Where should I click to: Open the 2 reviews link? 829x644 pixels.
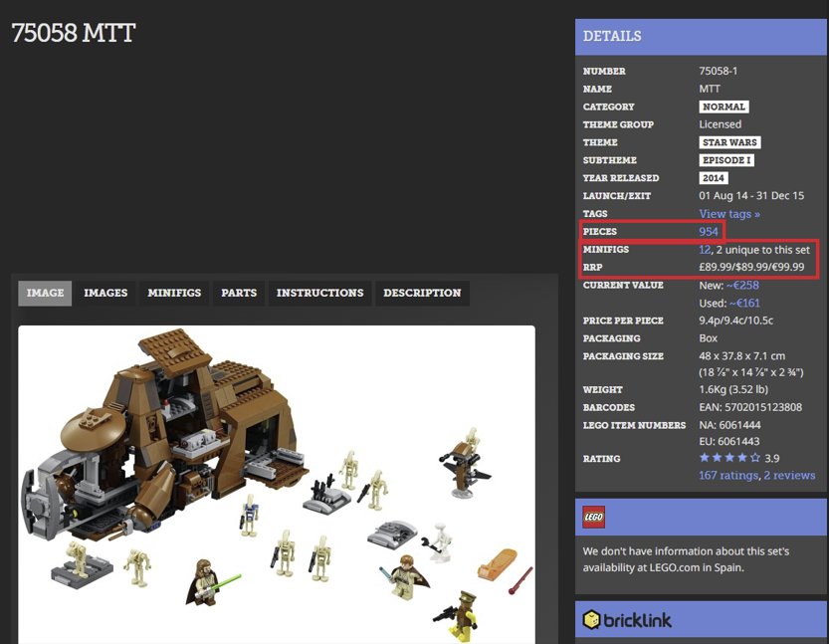(x=789, y=476)
